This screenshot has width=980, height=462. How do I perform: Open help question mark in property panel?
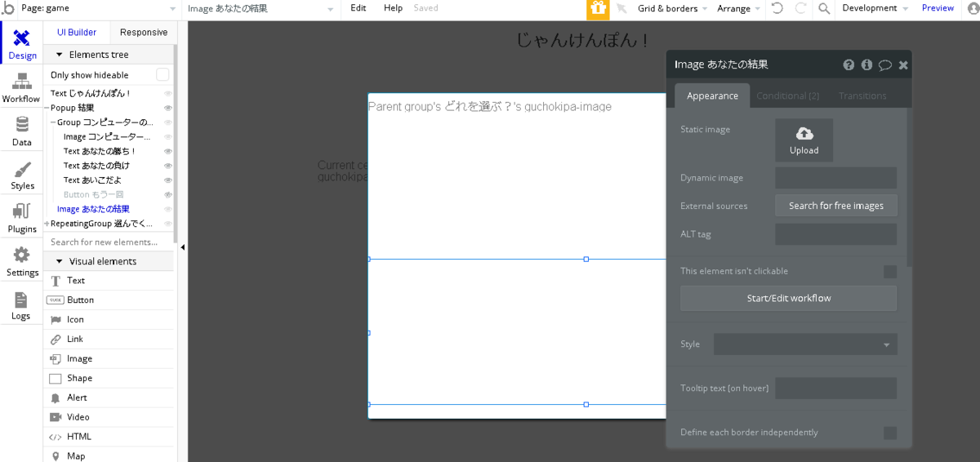pyautogui.click(x=849, y=64)
